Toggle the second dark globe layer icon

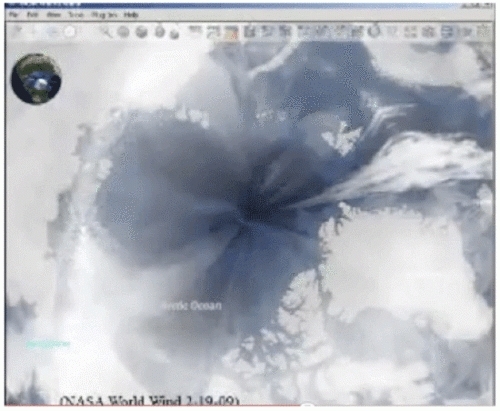142,32
